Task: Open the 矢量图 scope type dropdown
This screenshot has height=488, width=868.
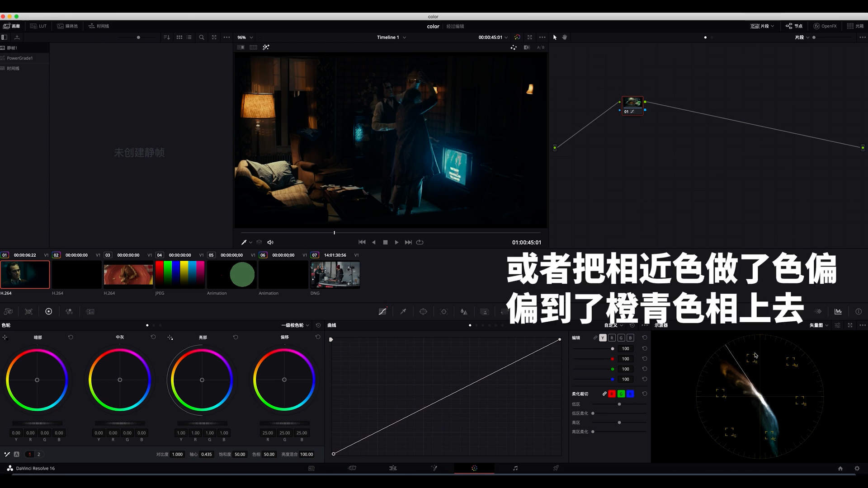Action: 819,325
